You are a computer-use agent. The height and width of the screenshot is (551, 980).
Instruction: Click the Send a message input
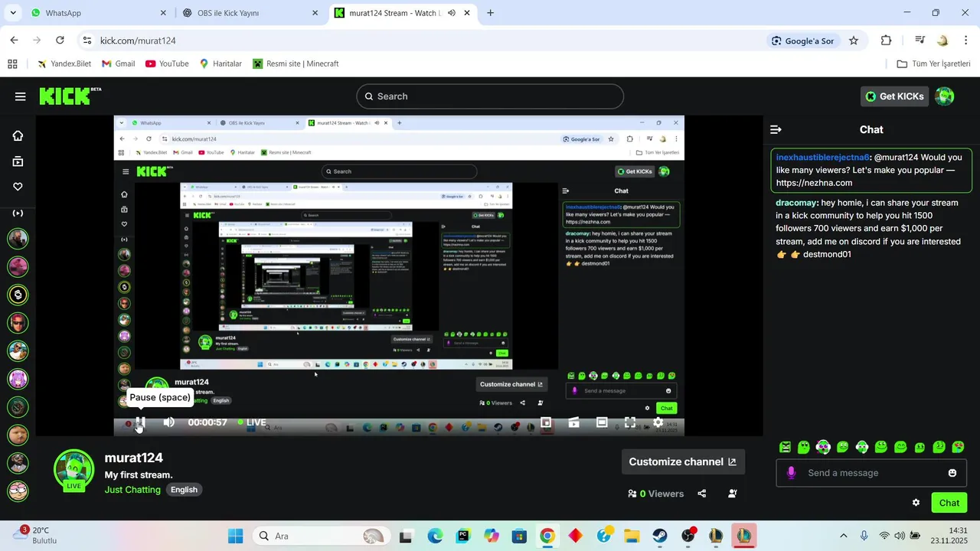click(871, 473)
